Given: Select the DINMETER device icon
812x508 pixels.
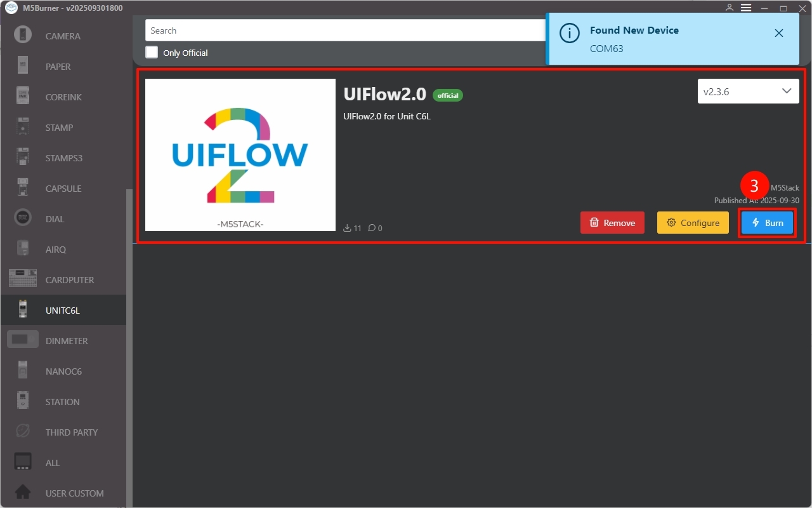Looking at the screenshot, I should coord(23,340).
